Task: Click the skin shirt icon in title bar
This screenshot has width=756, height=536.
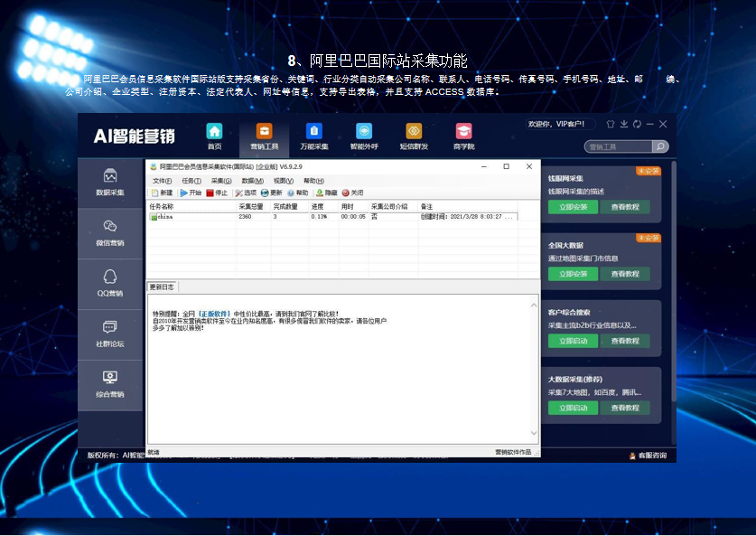Action: (x=611, y=124)
